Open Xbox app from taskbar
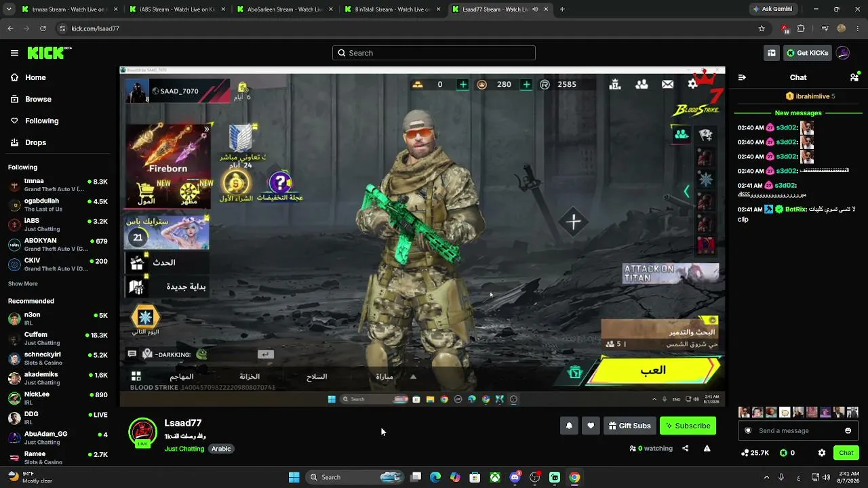 496,477
